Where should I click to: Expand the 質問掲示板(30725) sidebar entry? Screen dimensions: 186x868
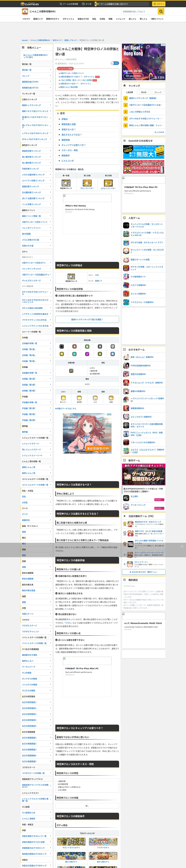click(37, 88)
